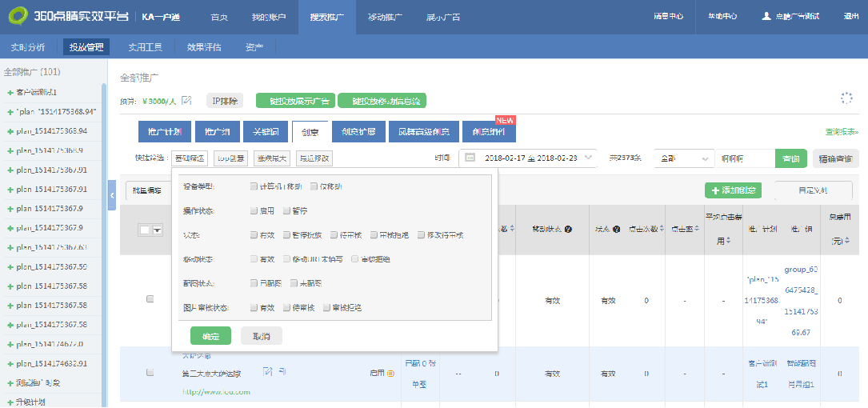The image size is (868, 408).
Task: Enable the 待审核 image review checkbox
Action: coord(286,307)
